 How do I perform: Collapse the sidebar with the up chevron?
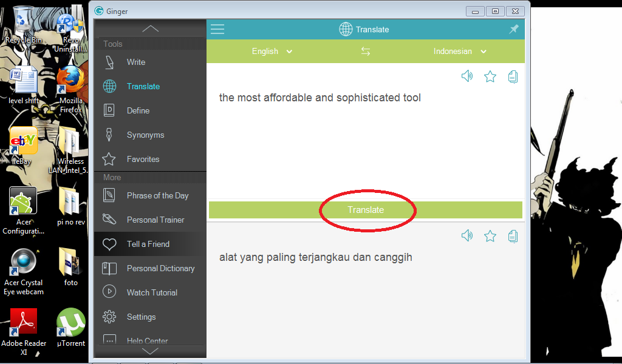point(150,28)
